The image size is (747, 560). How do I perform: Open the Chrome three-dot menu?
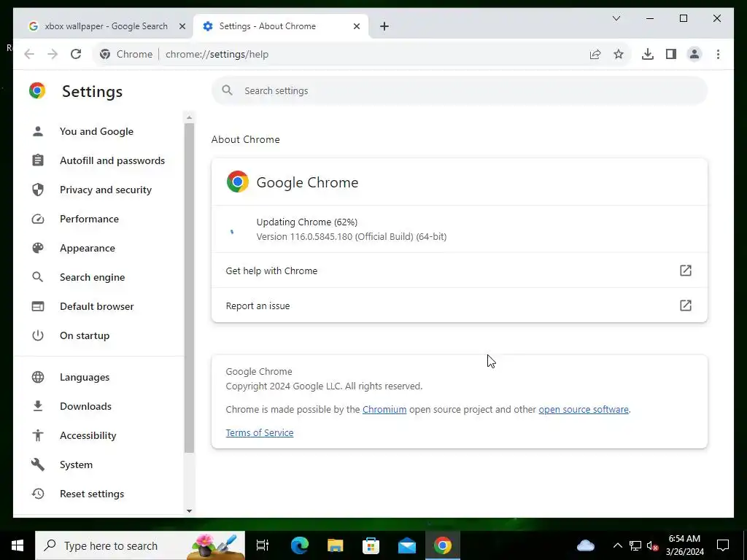pos(718,54)
